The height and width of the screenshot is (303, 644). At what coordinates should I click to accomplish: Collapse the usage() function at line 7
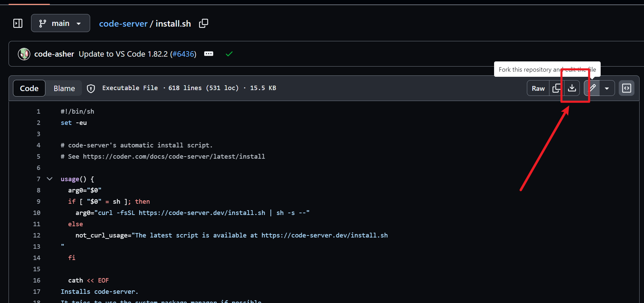click(50, 179)
